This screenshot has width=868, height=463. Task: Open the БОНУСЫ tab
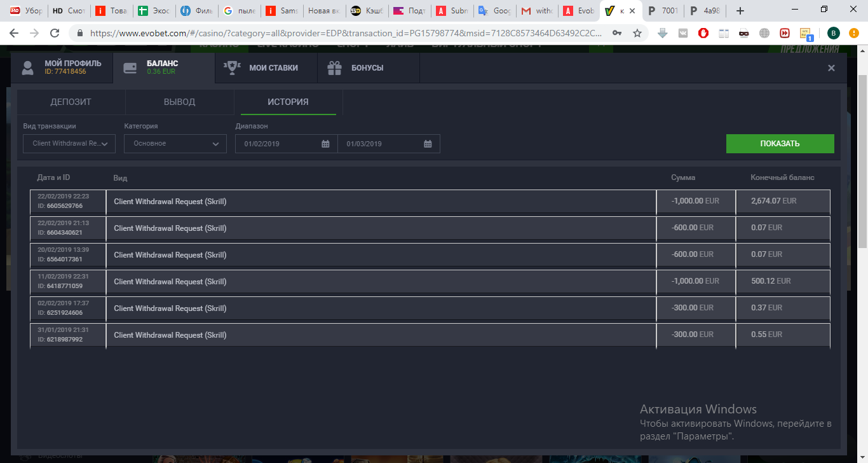[369, 67]
